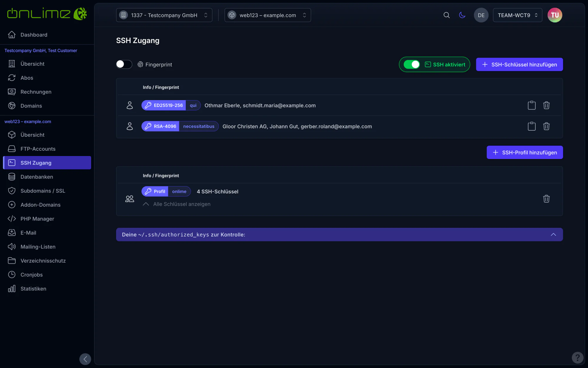Viewport: 588px width, 368px height.
Task: Collapse the sidebar with arrow button
Action: click(85, 359)
